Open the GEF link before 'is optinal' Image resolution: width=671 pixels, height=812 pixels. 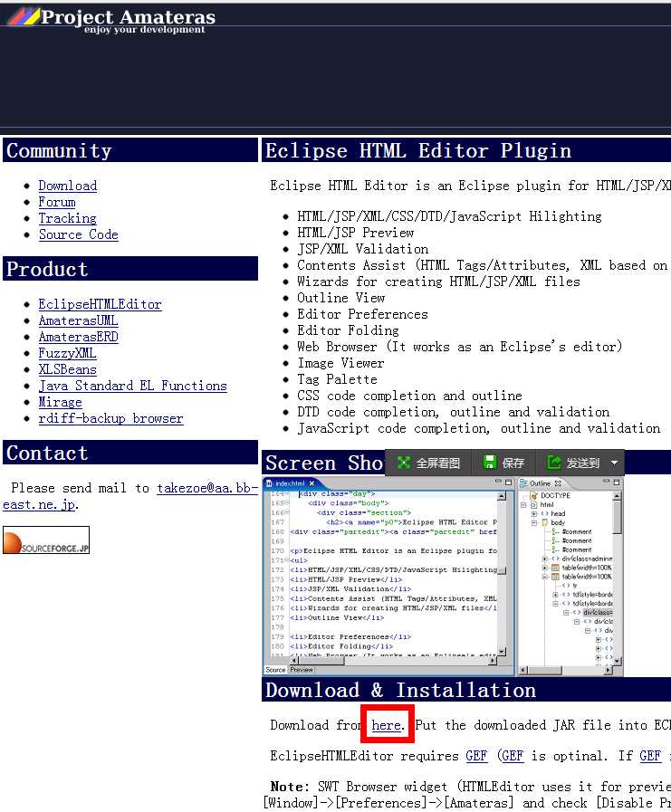(513, 756)
